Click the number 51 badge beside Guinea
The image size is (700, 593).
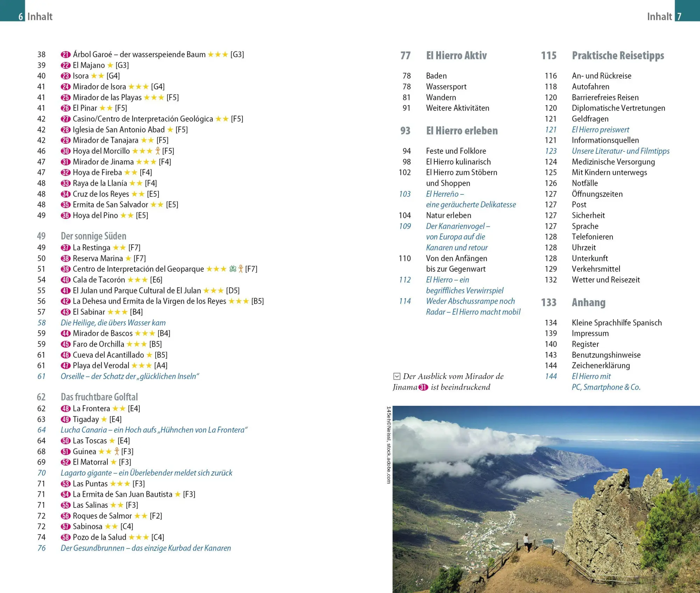[x=66, y=452]
